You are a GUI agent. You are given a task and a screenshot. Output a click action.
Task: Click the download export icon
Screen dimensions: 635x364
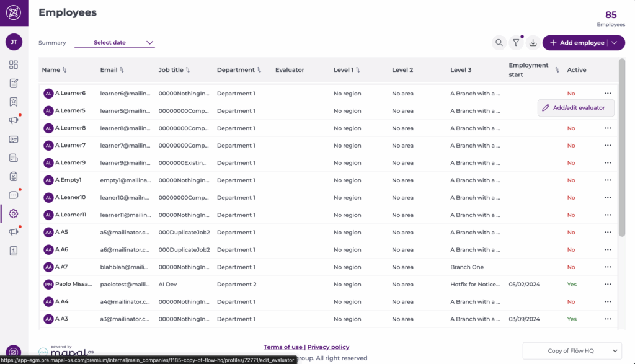[533, 43]
